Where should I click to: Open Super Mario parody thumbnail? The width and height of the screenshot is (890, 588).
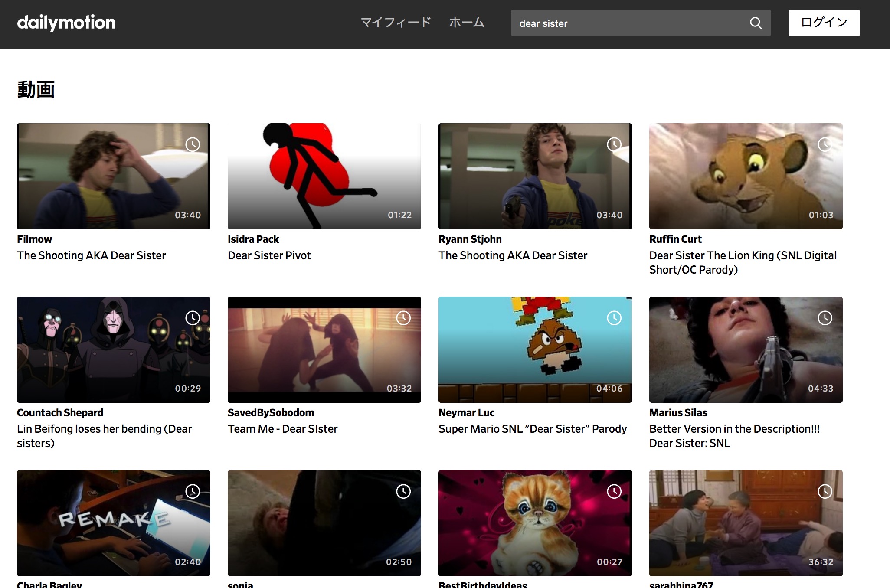tap(535, 350)
